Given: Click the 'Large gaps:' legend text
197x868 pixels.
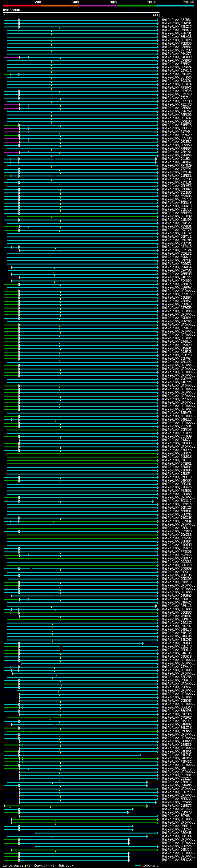Looking at the screenshot, I should coord(13,866).
